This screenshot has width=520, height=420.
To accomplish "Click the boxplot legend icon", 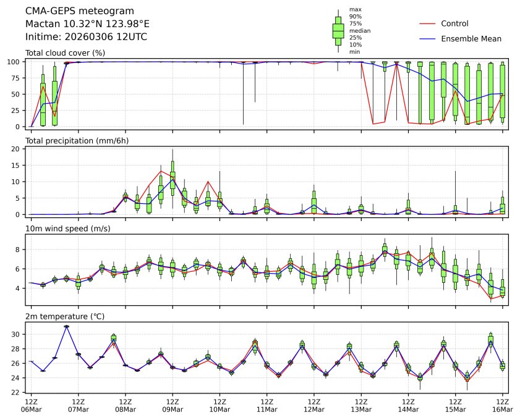I will point(338,30).
